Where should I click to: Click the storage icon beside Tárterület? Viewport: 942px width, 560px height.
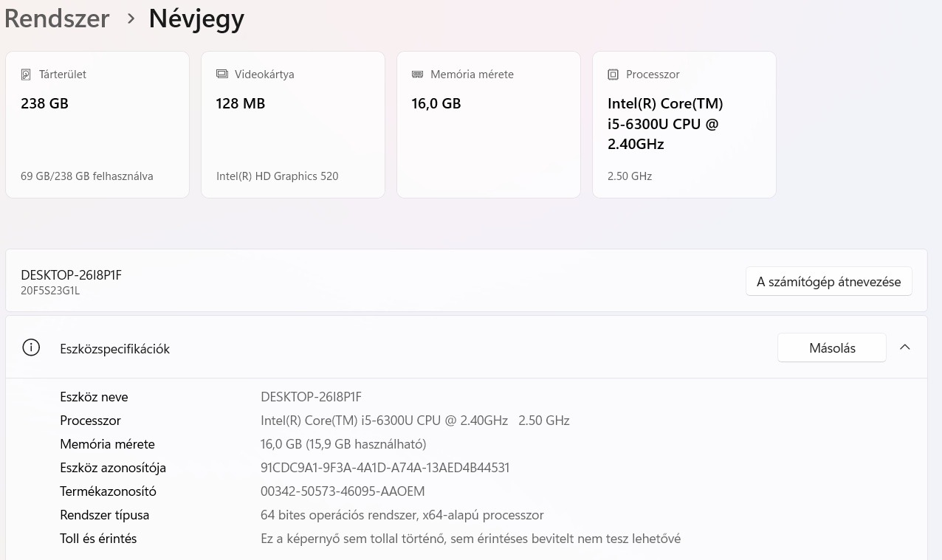[26, 75]
